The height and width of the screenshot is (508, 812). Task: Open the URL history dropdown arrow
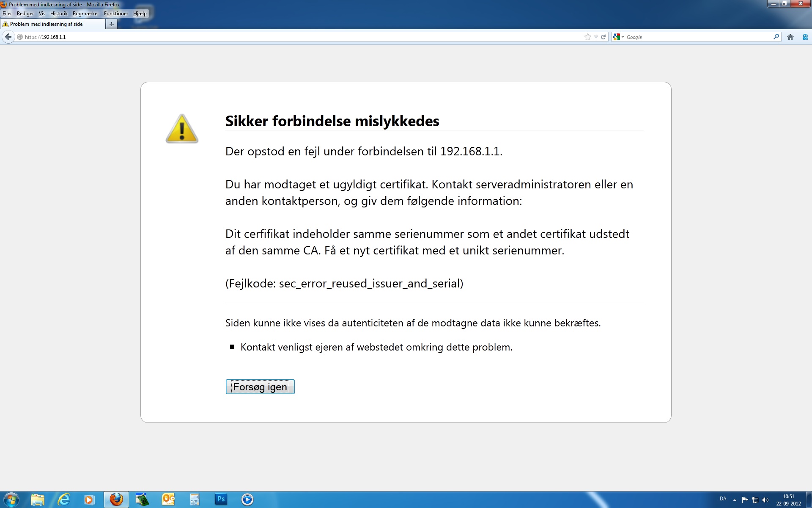[596, 37]
